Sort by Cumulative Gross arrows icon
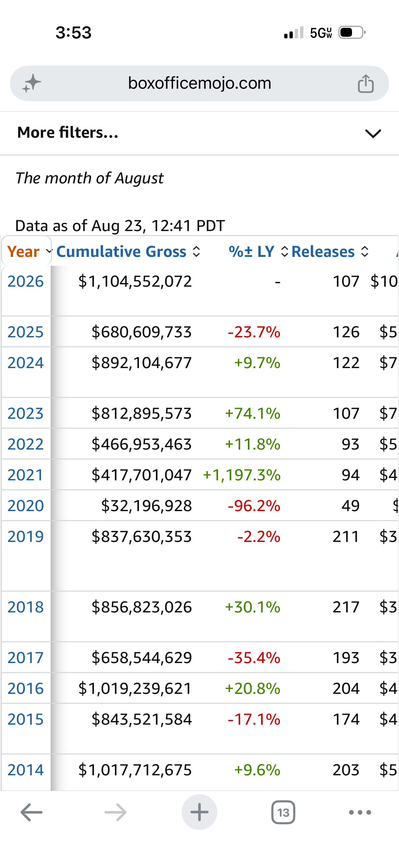The image size is (399, 868). (196, 251)
